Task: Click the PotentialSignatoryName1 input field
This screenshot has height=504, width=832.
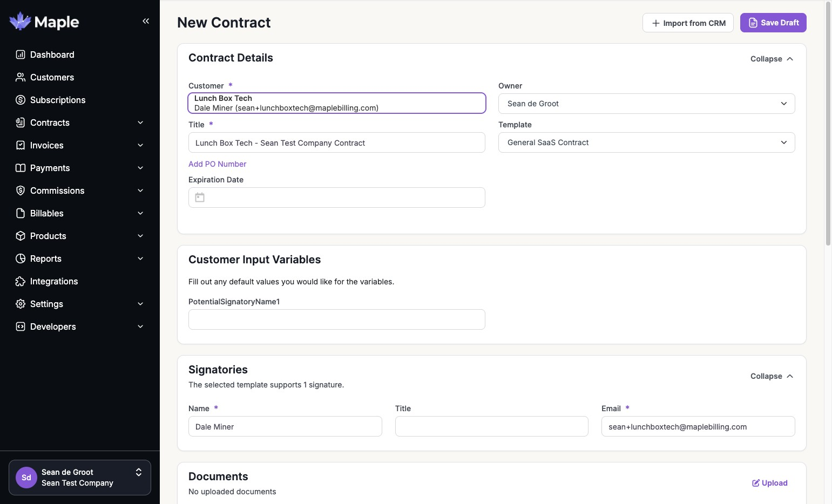Action: point(336,319)
